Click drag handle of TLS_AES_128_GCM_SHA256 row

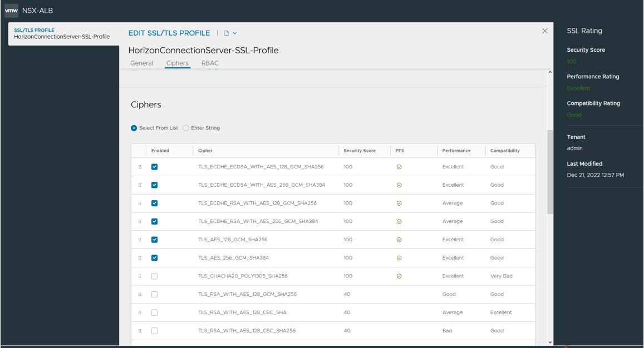click(140, 240)
